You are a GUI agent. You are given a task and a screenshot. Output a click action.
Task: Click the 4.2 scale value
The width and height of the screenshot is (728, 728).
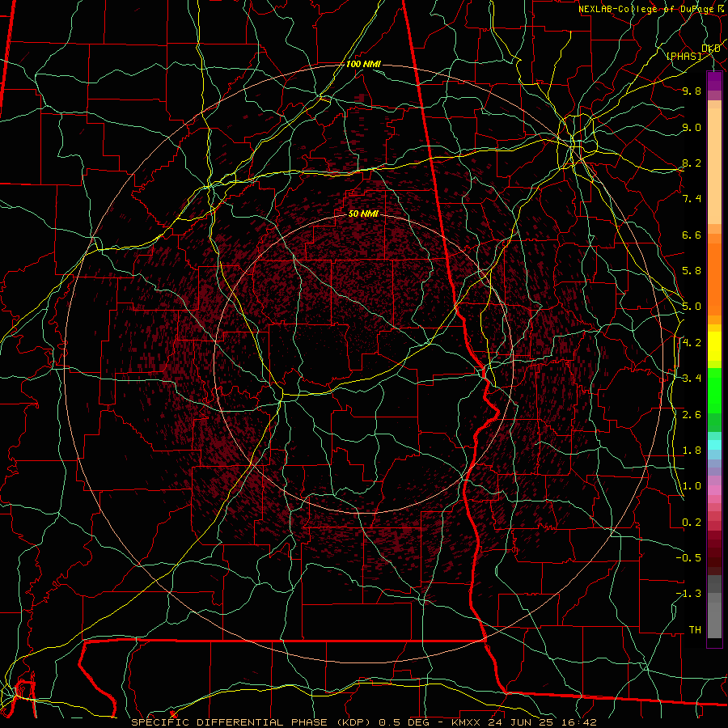(x=692, y=343)
